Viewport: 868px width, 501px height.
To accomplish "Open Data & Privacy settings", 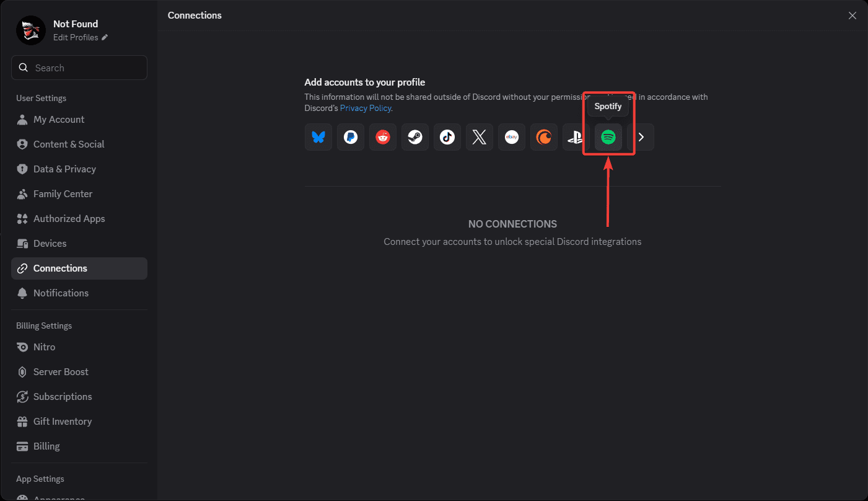I will pos(64,169).
